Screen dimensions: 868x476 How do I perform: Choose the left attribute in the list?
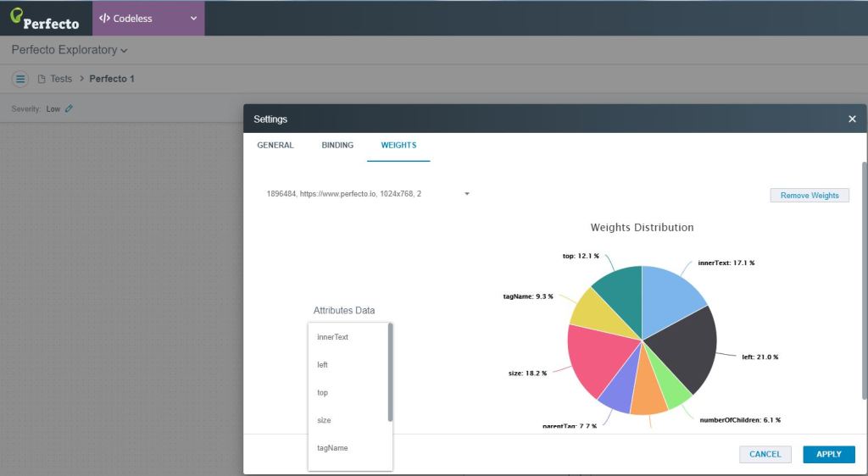pyautogui.click(x=323, y=365)
